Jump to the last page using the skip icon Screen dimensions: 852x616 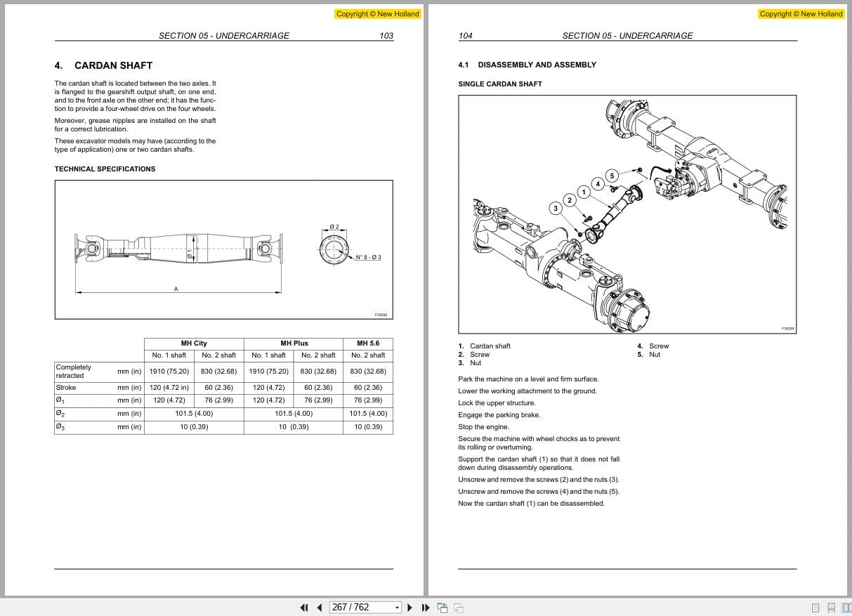click(426, 607)
